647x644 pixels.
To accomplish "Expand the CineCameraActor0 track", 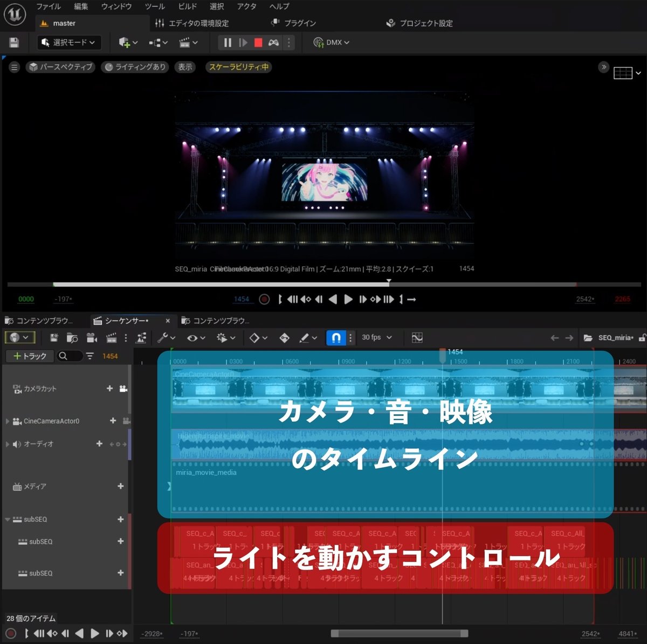I will pyautogui.click(x=7, y=421).
